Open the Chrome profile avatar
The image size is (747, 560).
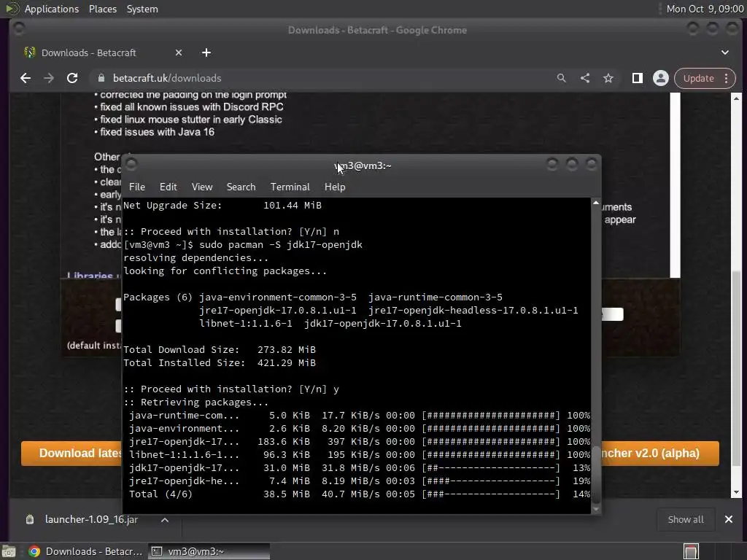pos(661,78)
